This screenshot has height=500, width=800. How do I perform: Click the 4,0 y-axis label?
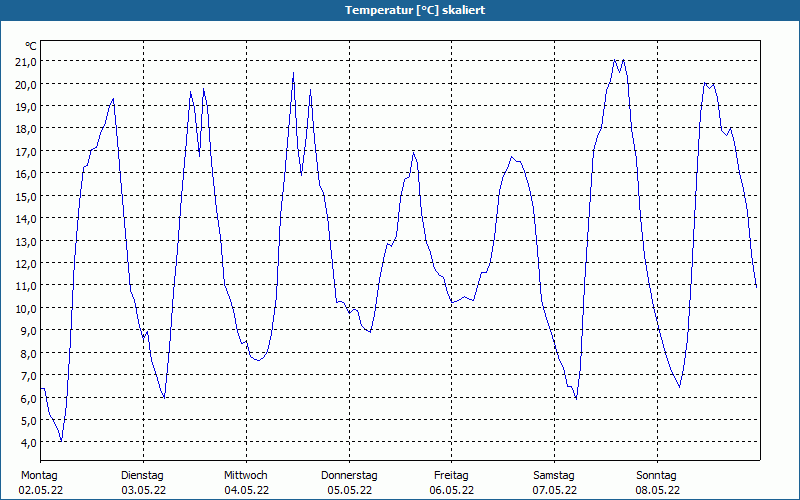tap(29, 442)
